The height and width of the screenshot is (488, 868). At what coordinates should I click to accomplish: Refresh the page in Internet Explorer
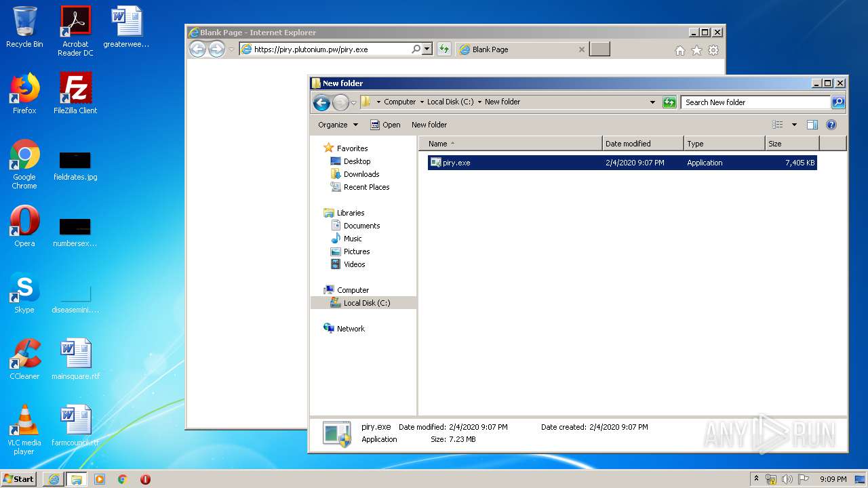[444, 49]
